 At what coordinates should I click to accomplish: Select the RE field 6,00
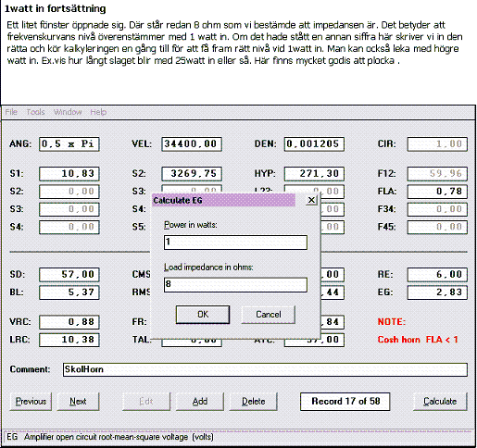437,275
